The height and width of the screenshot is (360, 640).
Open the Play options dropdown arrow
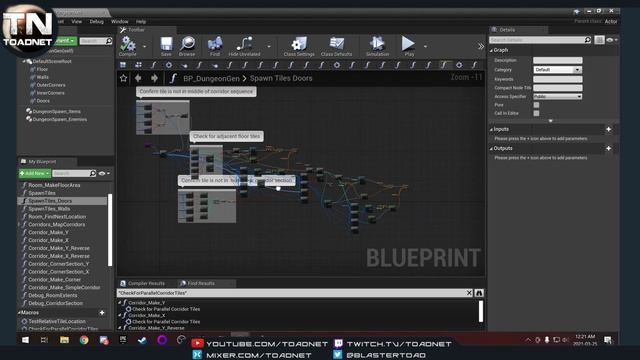[x=425, y=47]
